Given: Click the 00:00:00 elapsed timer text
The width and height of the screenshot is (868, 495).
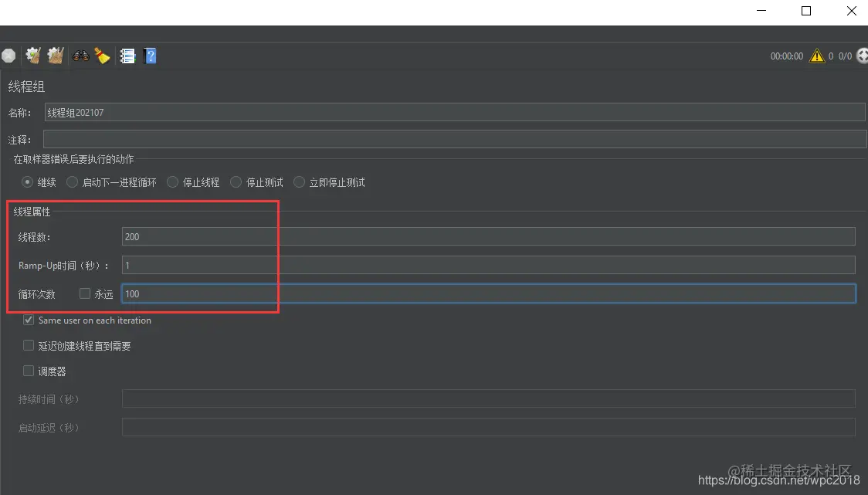Looking at the screenshot, I should point(787,56).
